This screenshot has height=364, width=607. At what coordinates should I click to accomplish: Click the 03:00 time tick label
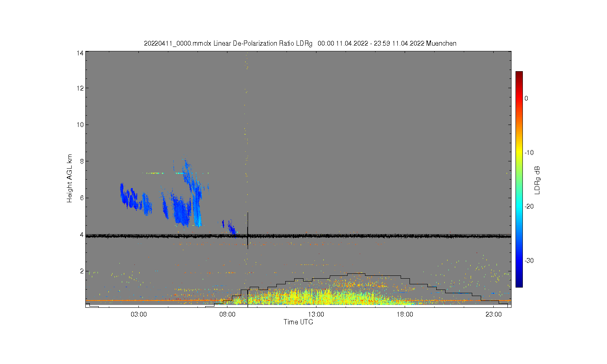point(139,314)
